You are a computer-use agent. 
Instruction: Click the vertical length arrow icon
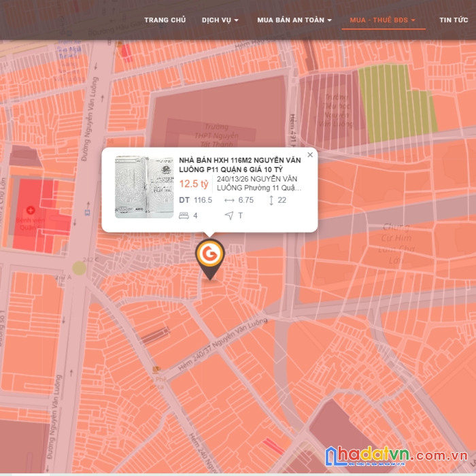(271, 201)
